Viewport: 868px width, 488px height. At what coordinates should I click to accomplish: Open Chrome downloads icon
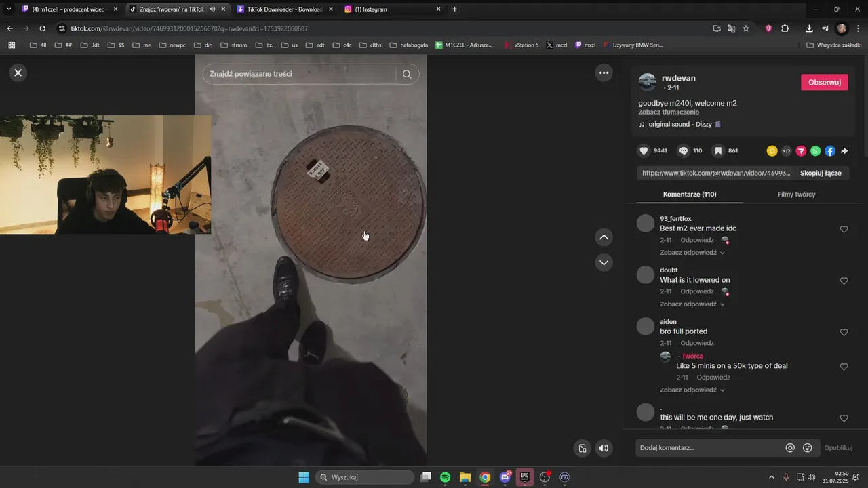click(x=809, y=28)
